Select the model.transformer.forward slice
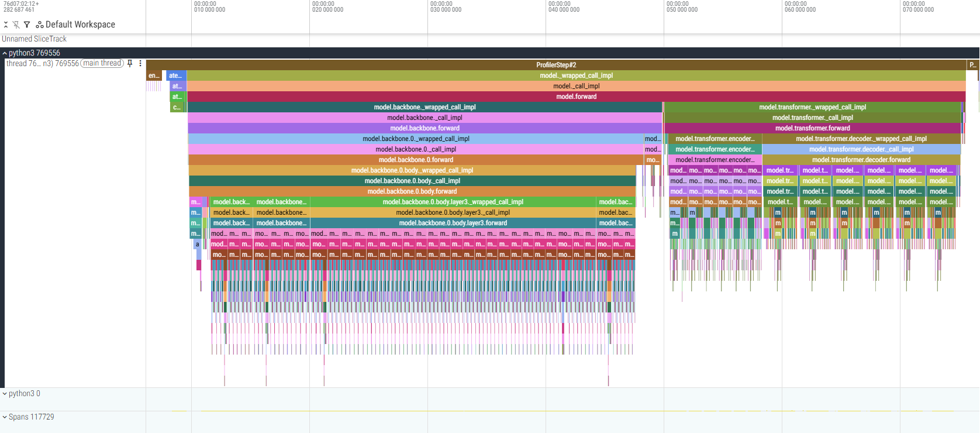Image resolution: width=980 pixels, height=433 pixels. coord(812,128)
